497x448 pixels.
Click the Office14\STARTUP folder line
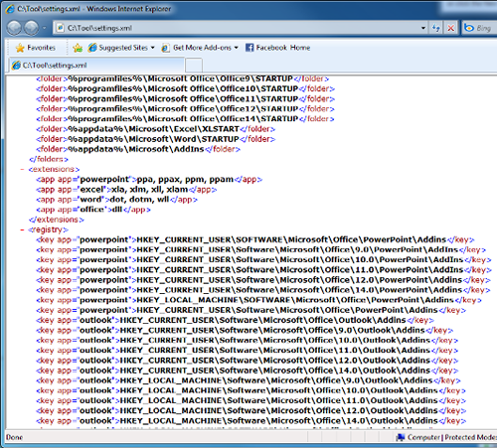(185, 119)
